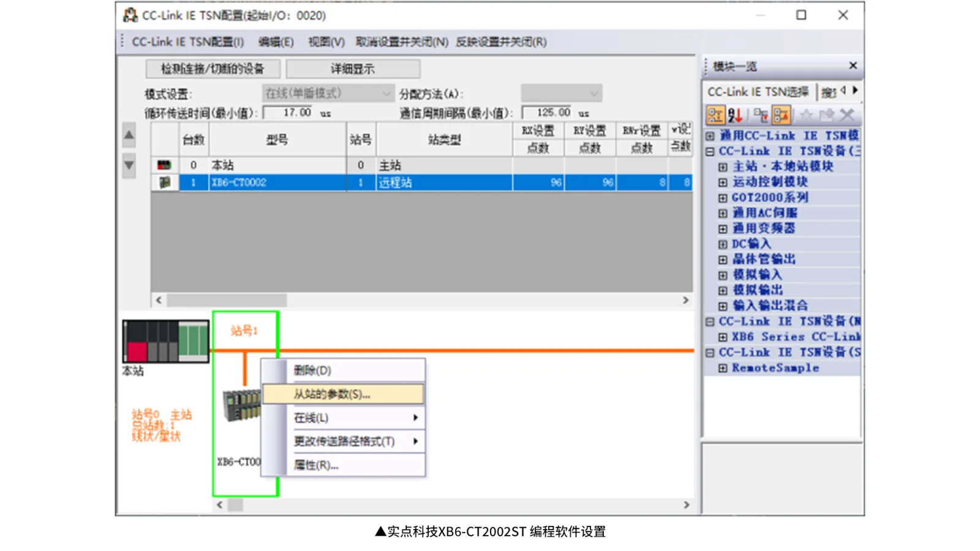This screenshot has height=551, width=980.
Task: Click the station table horizontal scrollbar thumb
Action: click(x=227, y=300)
